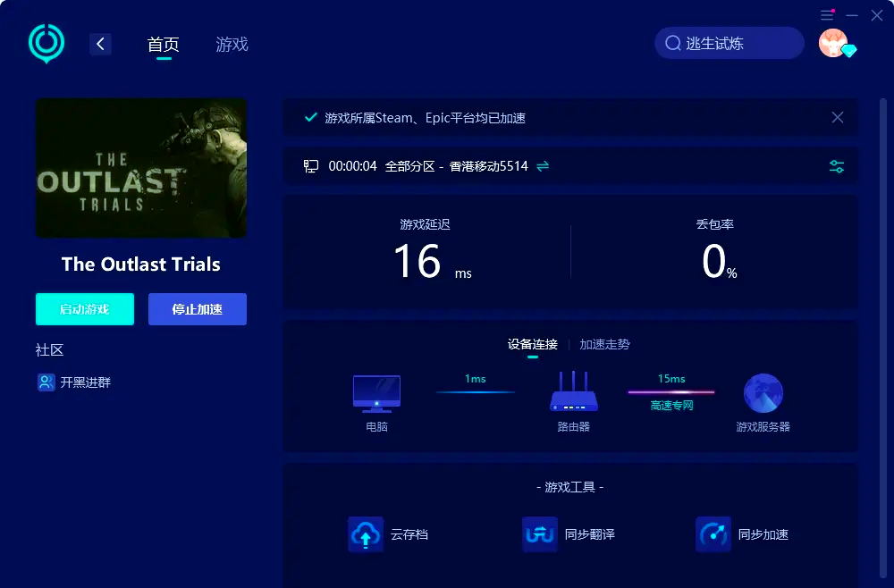This screenshot has width=894, height=588.
Task: Click the 全部分区 - 香港移动5514 node text
Action: point(457,166)
